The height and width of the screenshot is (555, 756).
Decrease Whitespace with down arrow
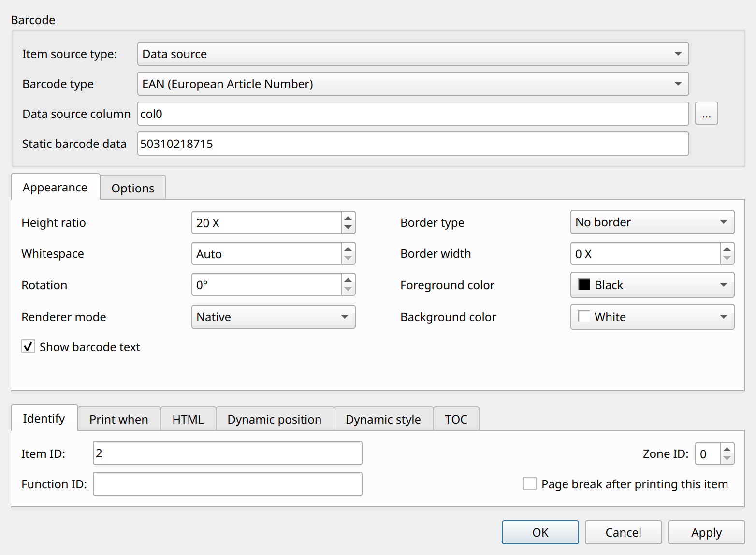[x=348, y=259]
